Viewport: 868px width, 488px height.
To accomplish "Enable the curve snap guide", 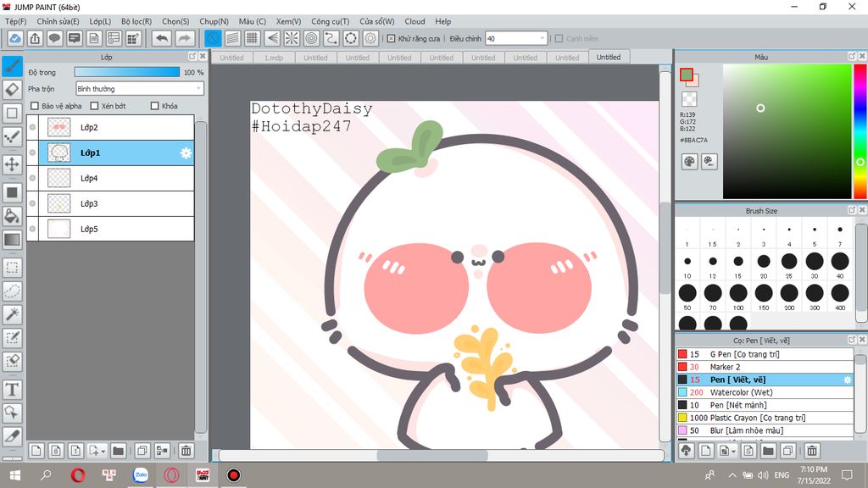I will (331, 38).
